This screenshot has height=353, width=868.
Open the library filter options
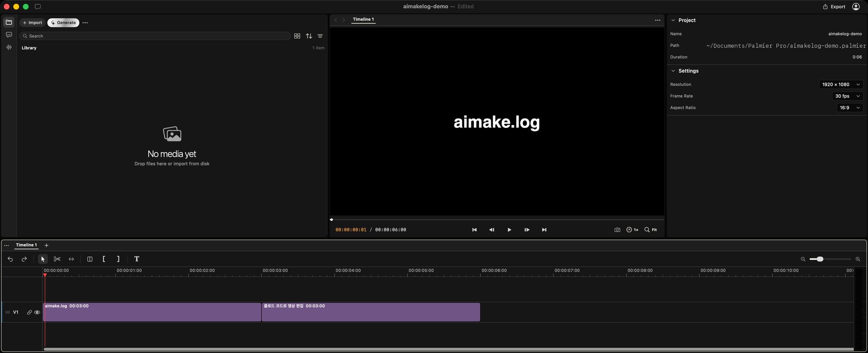tap(320, 36)
